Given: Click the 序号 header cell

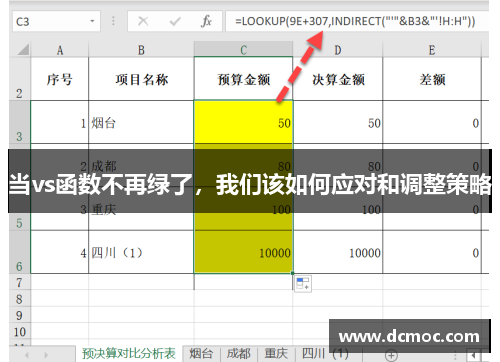Looking at the screenshot, I should click(60, 79).
